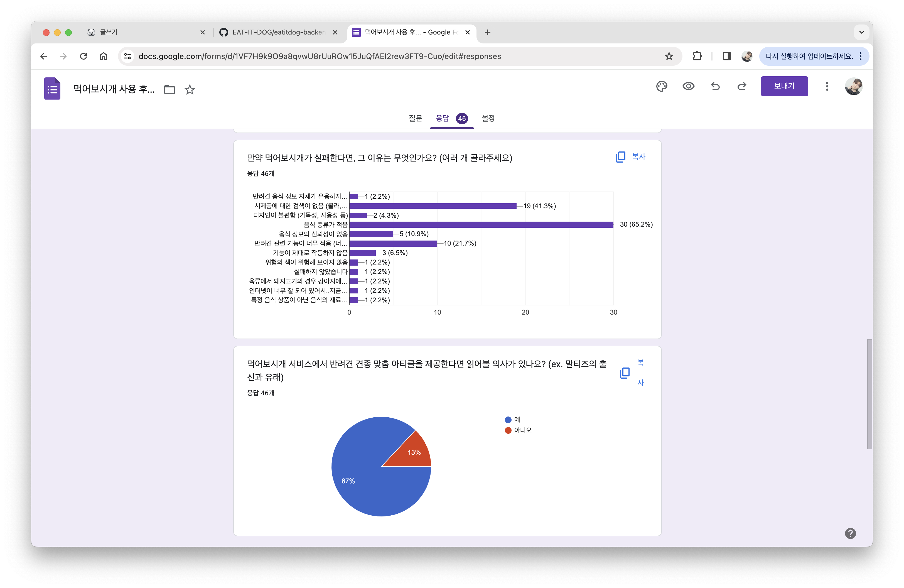
Task: Toggle the Chrome side panel
Action: (x=727, y=56)
